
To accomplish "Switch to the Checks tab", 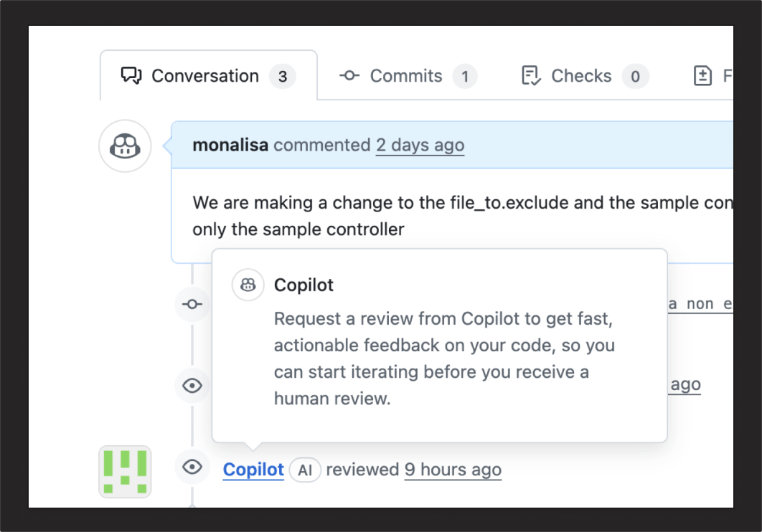I will (x=585, y=76).
